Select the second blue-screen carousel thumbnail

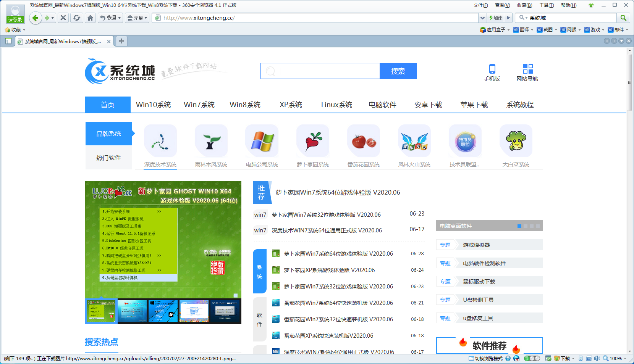pos(132,311)
